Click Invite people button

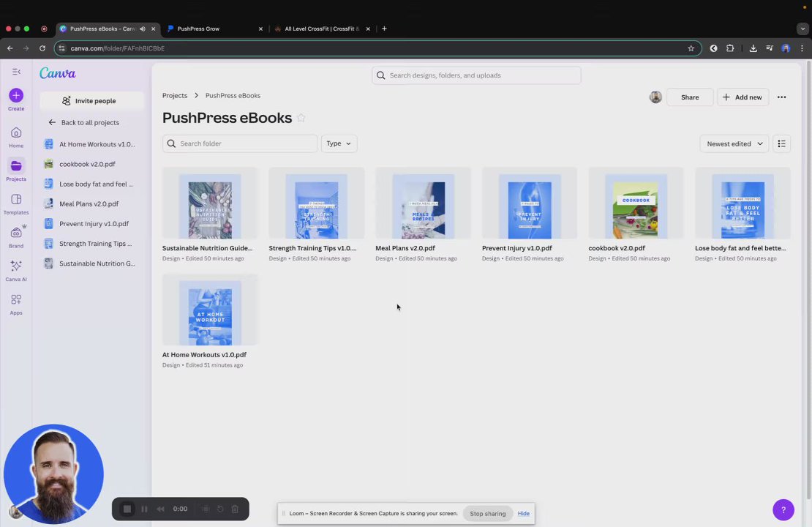92,101
